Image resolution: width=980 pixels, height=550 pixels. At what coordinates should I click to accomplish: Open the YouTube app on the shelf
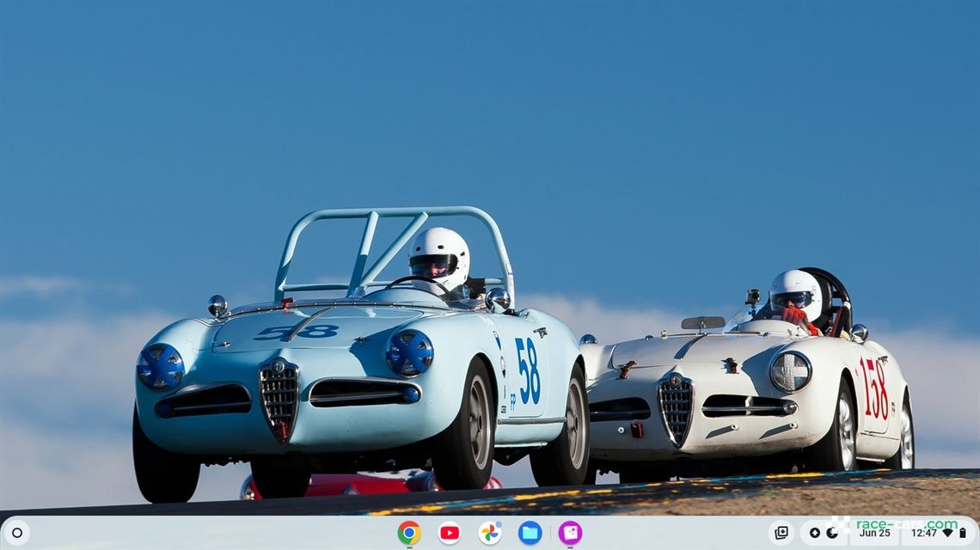click(450, 533)
